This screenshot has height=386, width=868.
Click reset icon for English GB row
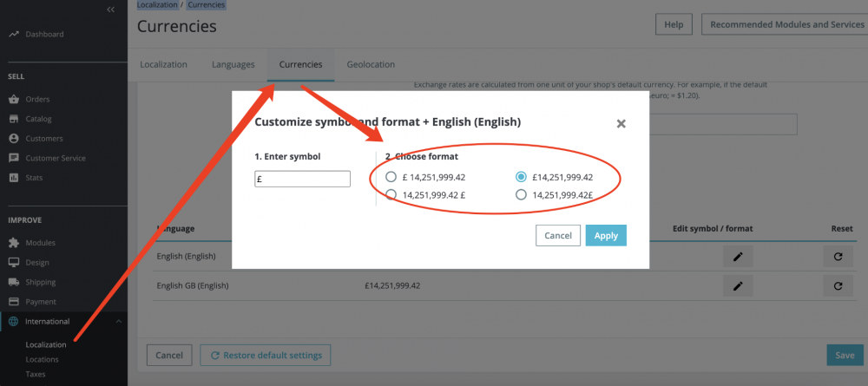[x=838, y=285]
